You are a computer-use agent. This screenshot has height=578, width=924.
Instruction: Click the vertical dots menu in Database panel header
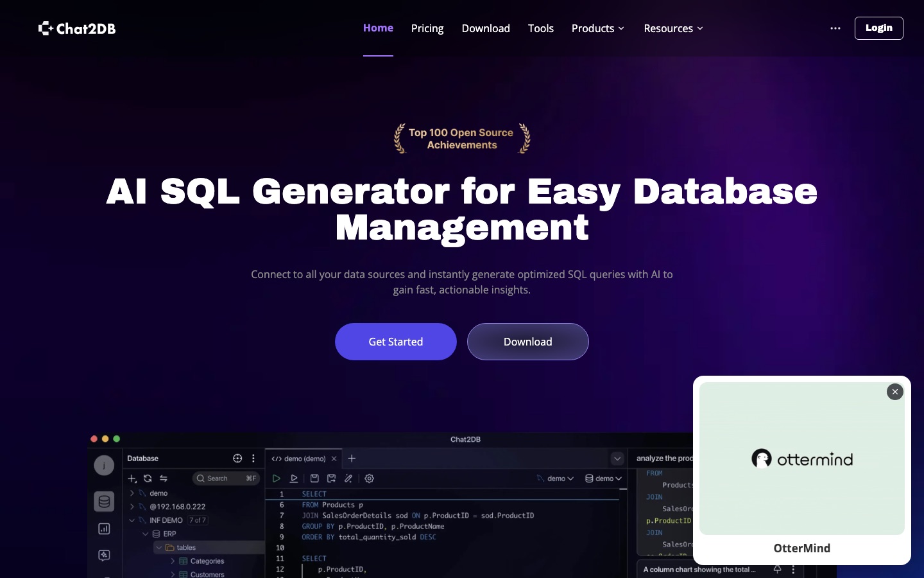pyautogui.click(x=253, y=459)
